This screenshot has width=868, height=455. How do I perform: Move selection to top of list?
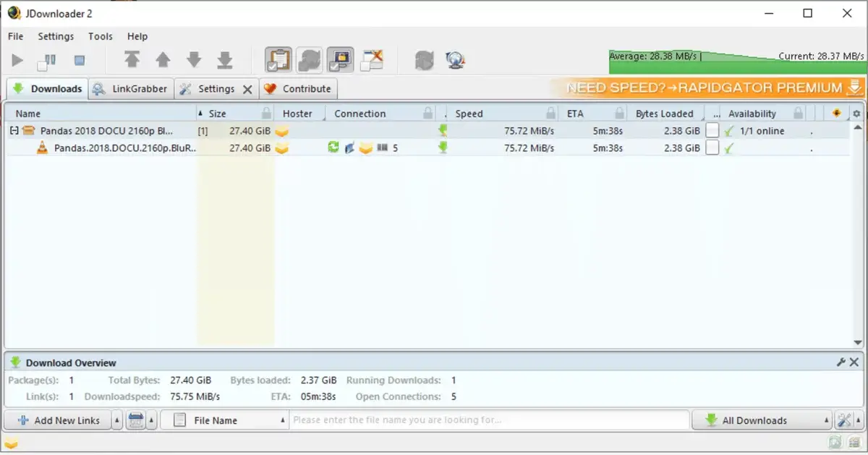(x=132, y=60)
